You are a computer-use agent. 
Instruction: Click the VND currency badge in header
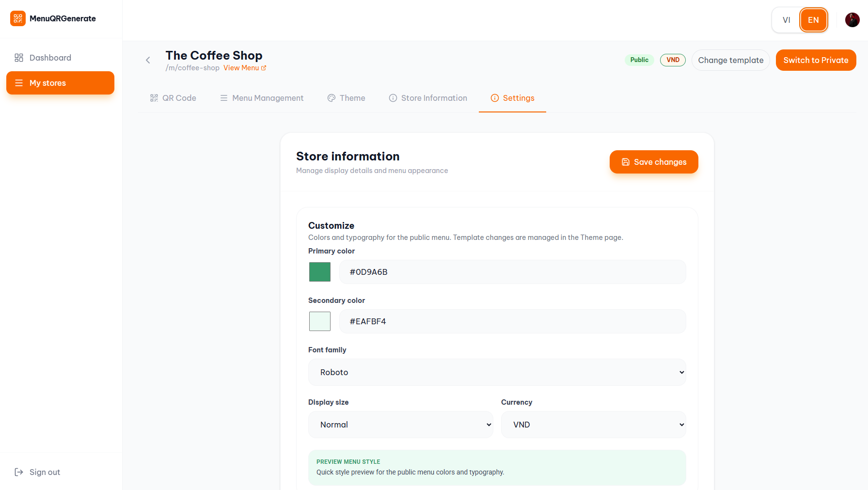[673, 60]
